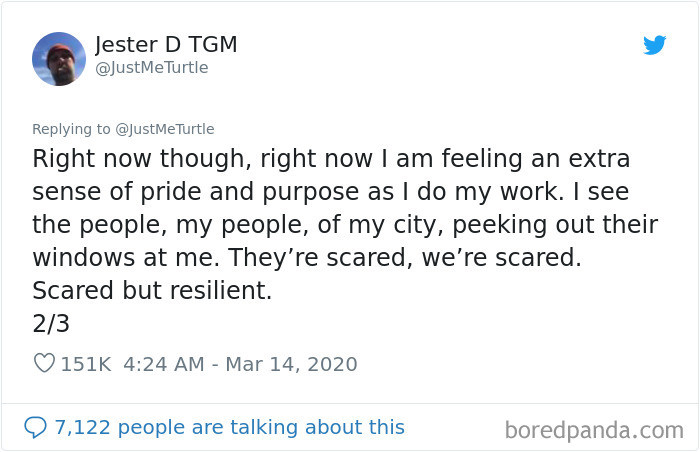
Task: Select the 'Scared but resilient.' sentence
Action: pos(152,290)
